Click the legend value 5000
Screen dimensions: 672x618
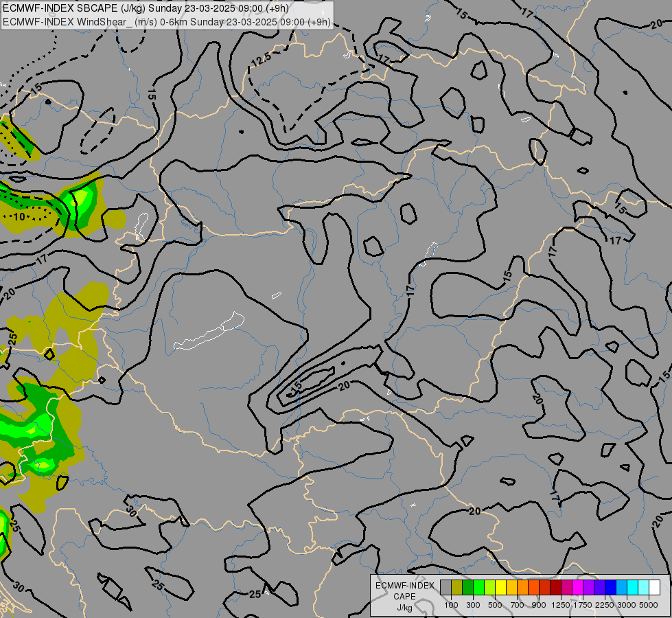[649, 605]
